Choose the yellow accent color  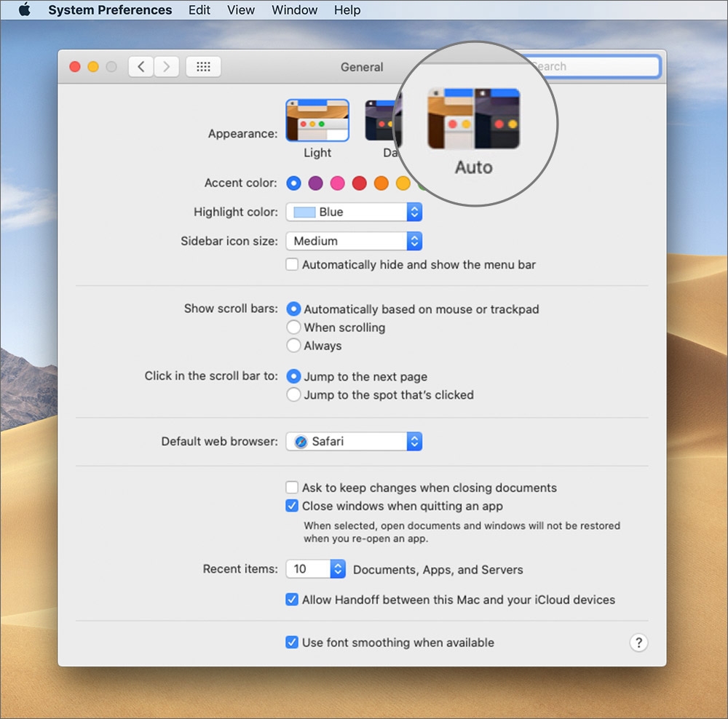403,183
